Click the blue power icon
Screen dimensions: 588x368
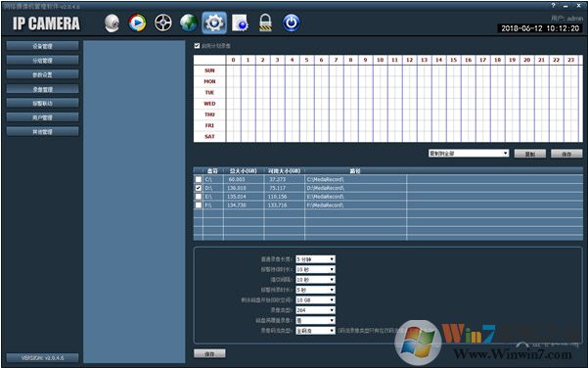coord(292,23)
